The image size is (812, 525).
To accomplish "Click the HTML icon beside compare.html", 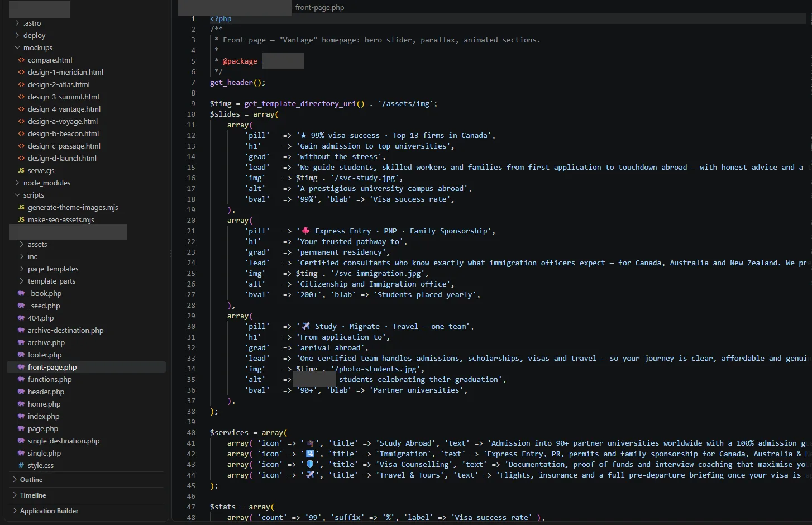I will click(x=21, y=60).
